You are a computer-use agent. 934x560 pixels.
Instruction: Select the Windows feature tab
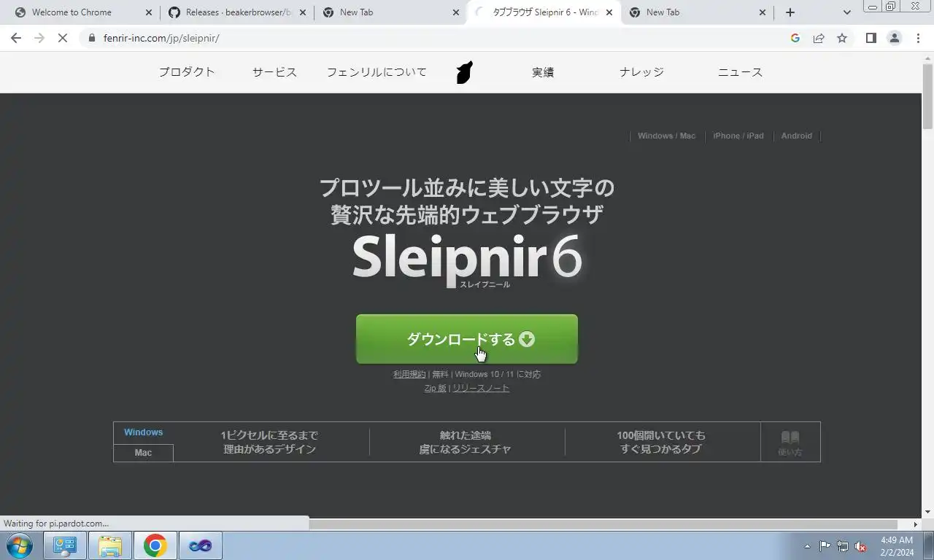click(x=143, y=432)
